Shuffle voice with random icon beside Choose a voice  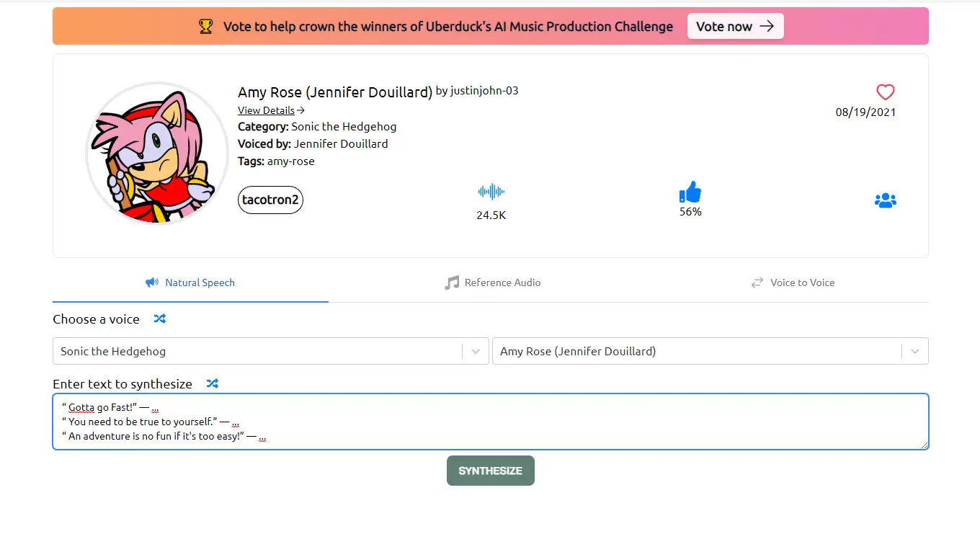tap(160, 319)
